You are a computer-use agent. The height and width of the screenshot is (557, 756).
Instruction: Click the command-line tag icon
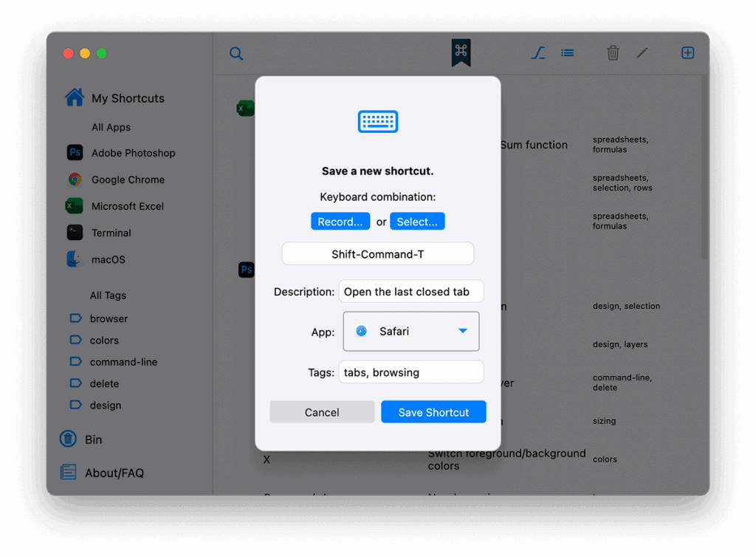(x=76, y=362)
